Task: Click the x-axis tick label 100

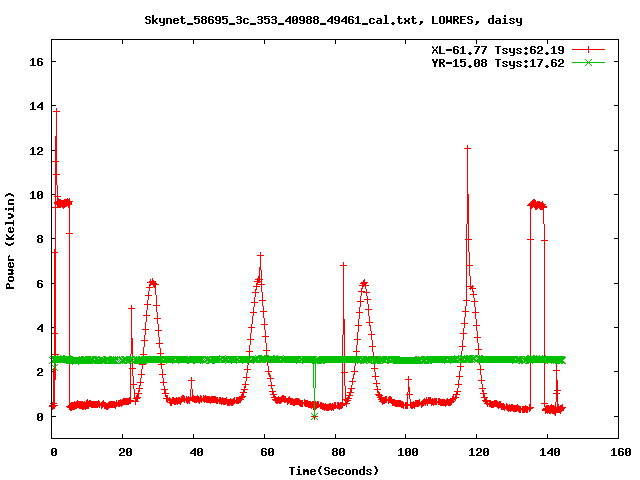Action: (408, 452)
